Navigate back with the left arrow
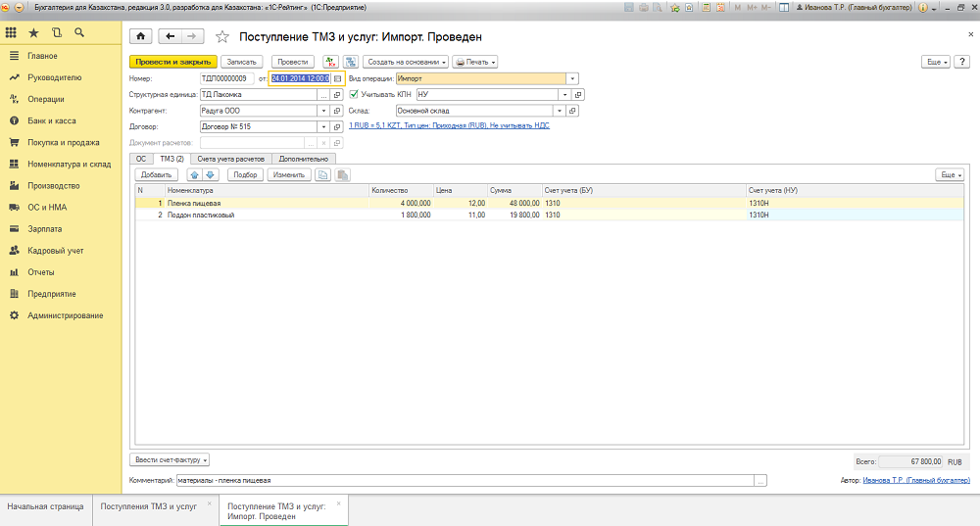The height and width of the screenshot is (526, 980). [x=170, y=36]
